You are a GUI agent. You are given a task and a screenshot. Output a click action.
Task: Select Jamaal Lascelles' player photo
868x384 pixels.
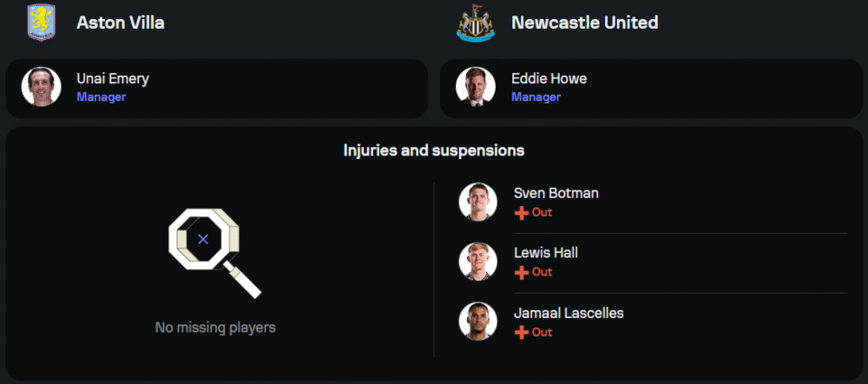point(478,321)
